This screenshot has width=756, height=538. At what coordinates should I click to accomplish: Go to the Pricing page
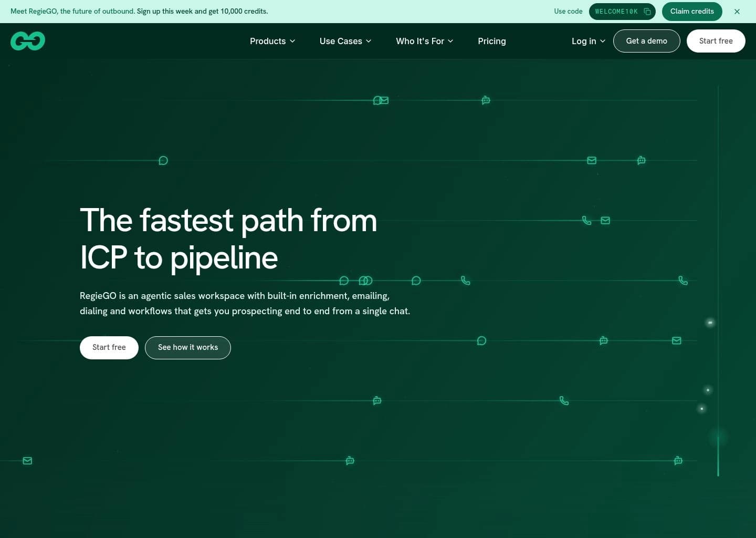tap(492, 41)
